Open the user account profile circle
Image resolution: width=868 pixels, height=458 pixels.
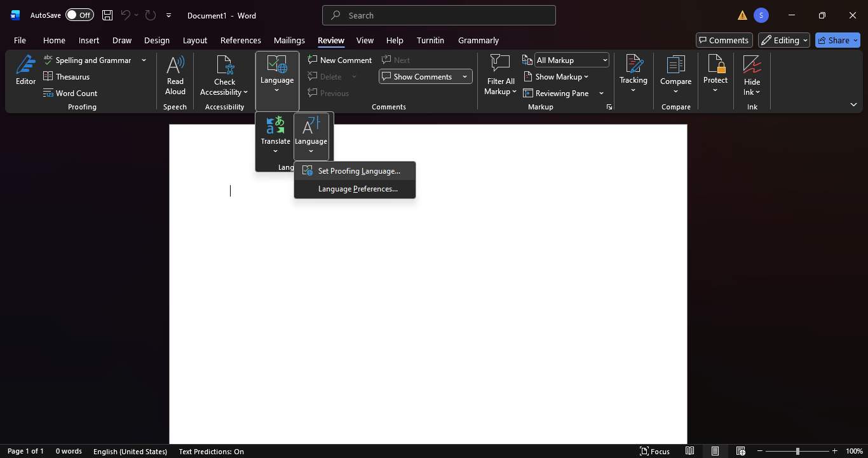pos(761,15)
